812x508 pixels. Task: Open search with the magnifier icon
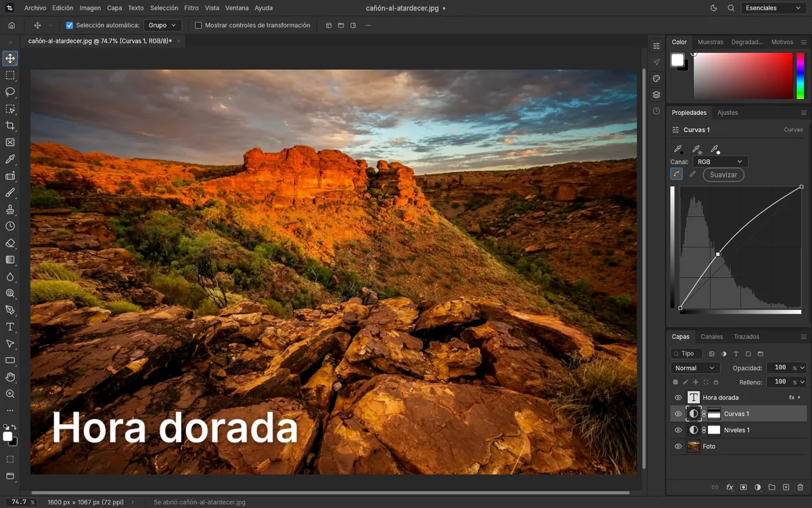[x=731, y=8]
